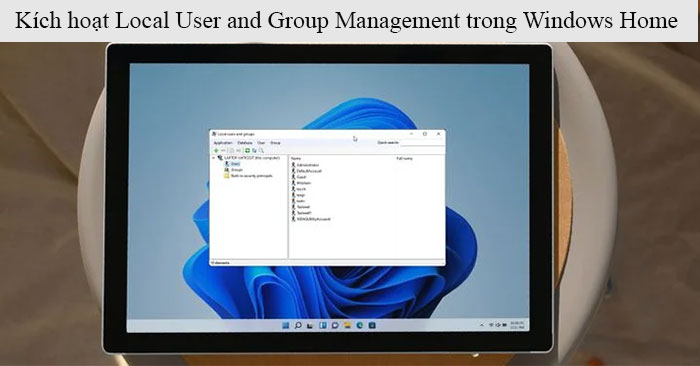Click the green plus Add toolbar icon
The height and width of the screenshot is (366, 700).
(216, 150)
